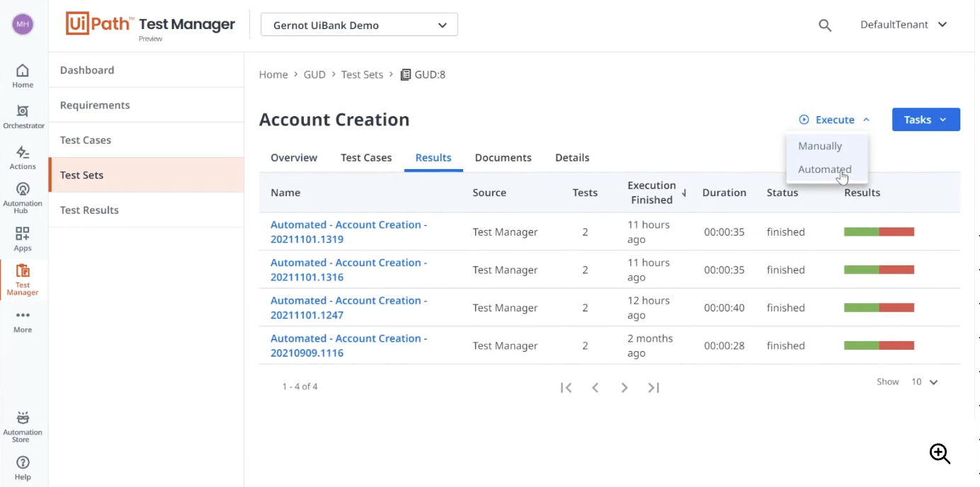
Task: Go to the next results page
Action: click(625, 387)
